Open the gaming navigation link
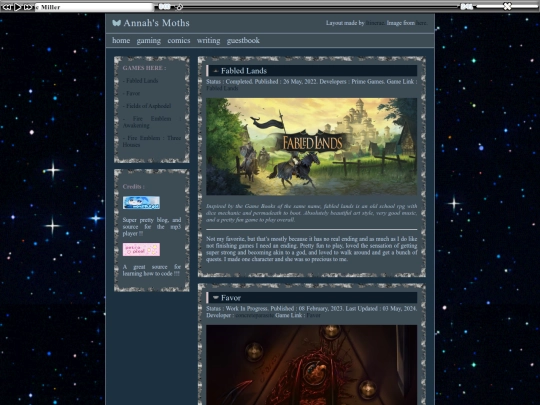The image size is (540, 405). point(148,41)
